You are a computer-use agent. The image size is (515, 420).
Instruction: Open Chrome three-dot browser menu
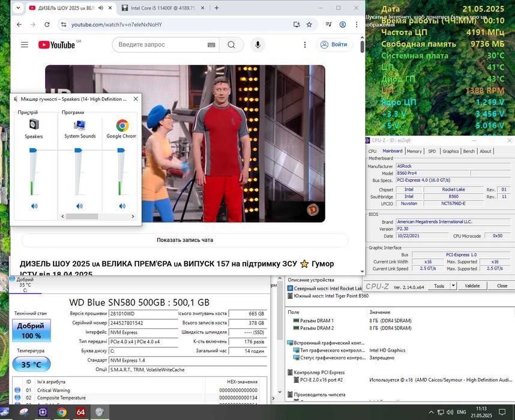(357, 25)
